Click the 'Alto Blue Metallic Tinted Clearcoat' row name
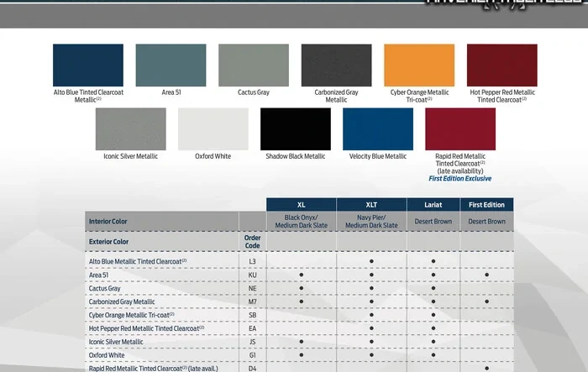Viewport: 588px width, 372px height. click(x=138, y=261)
